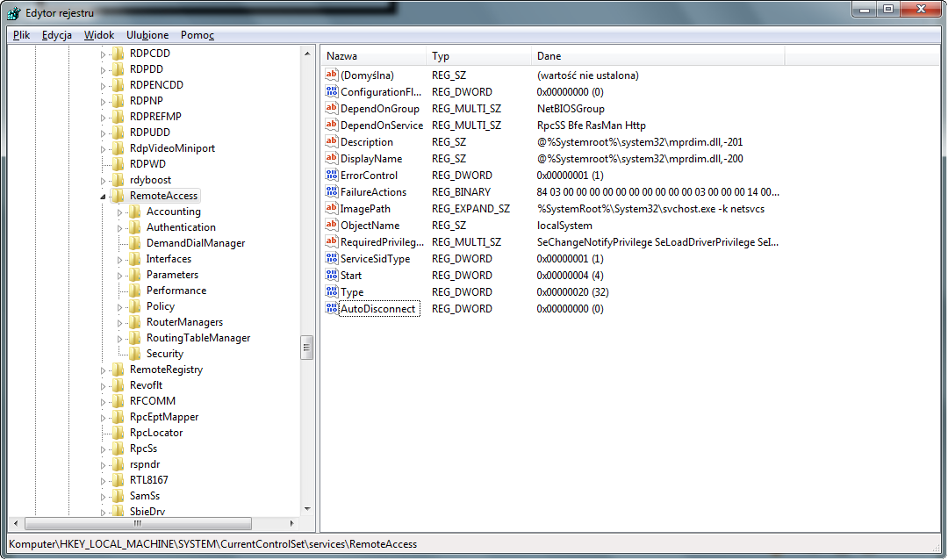Expand the RoutingTableManager subkey
Screen dimensions: 948x560
coord(119,339)
